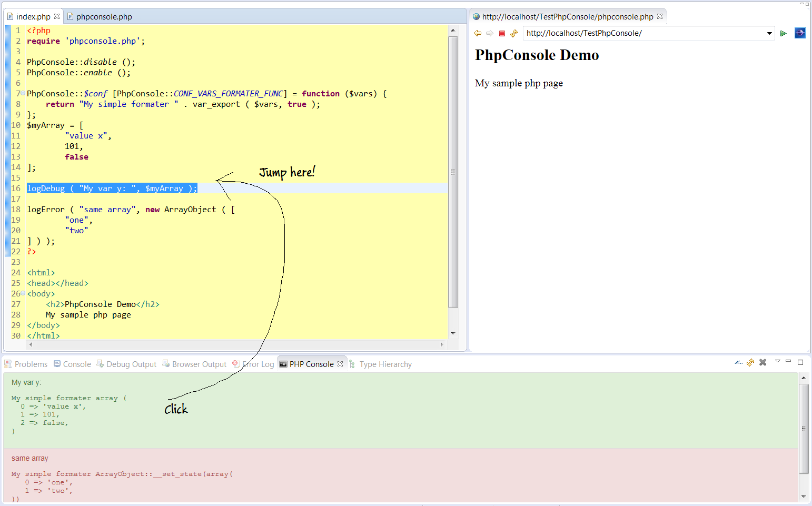
Task: Click the editor horizontal scroll-right arrow
Action: 442,344
